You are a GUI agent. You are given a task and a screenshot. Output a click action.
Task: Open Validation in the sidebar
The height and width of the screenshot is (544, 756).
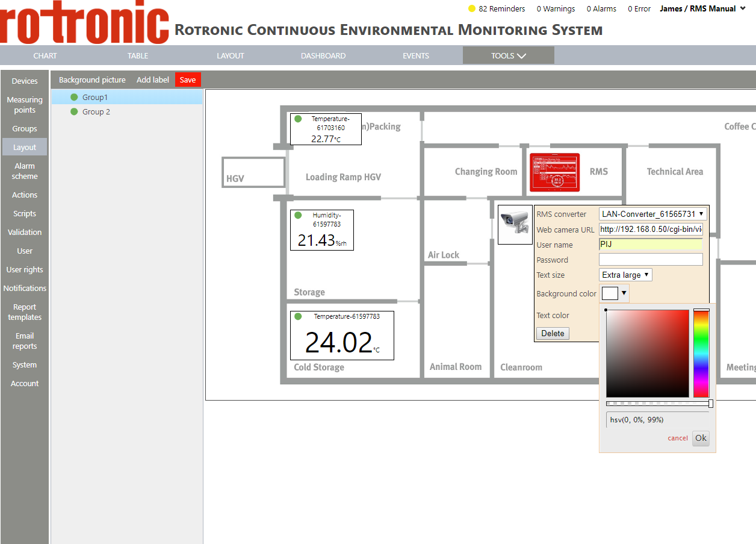[25, 232]
